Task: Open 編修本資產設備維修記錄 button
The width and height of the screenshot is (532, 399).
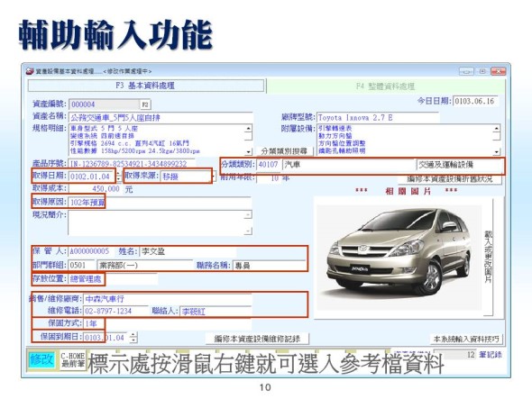Action: 257,339
